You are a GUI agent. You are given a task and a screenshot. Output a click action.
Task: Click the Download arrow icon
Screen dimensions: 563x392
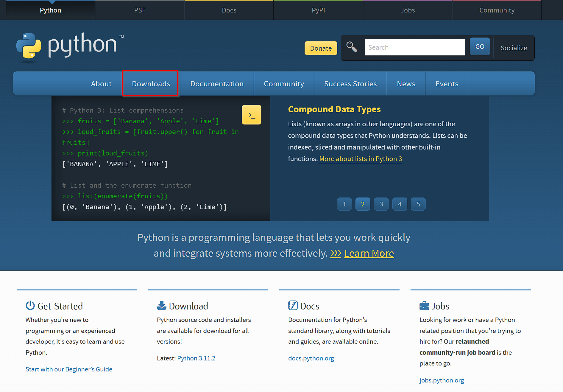(161, 305)
